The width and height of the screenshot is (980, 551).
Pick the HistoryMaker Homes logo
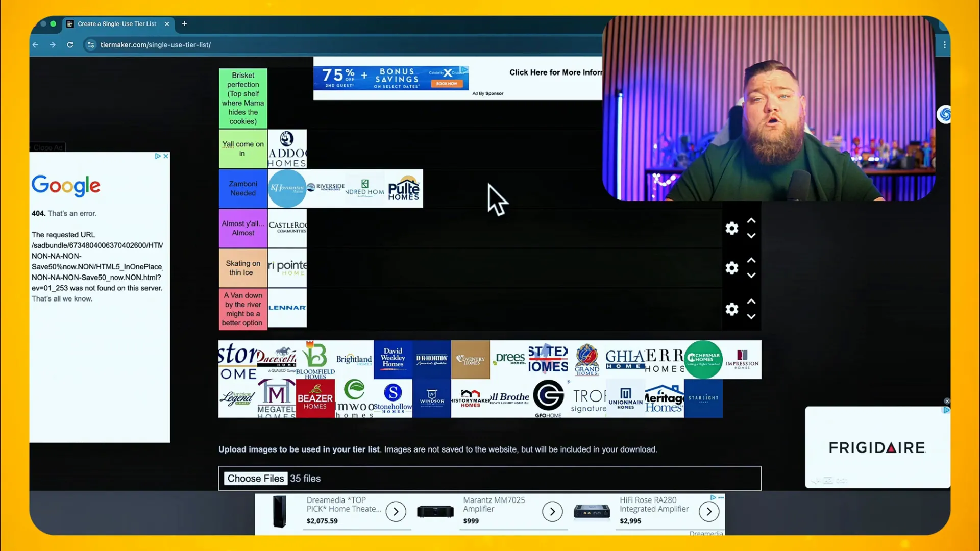pyautogui.click(x=471, y=398)
